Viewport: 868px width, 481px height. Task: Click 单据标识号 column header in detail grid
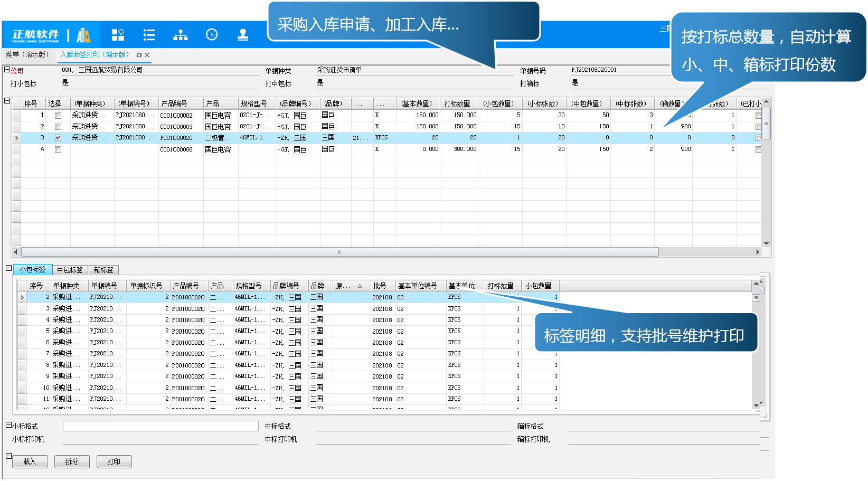(148, 286)
